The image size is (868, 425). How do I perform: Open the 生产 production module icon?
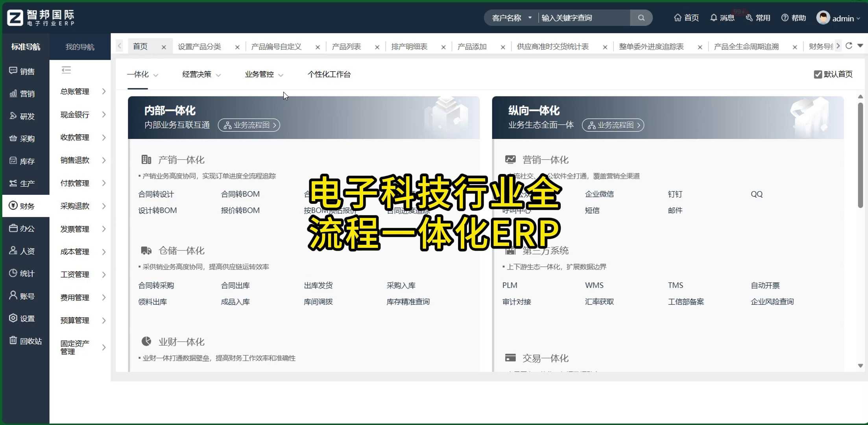(x=13, y=183)
